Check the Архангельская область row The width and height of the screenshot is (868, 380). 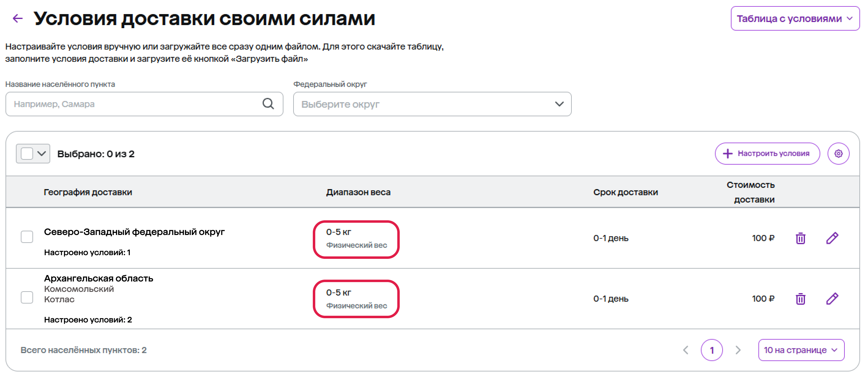pyautogui.click(x=27, y=297)
